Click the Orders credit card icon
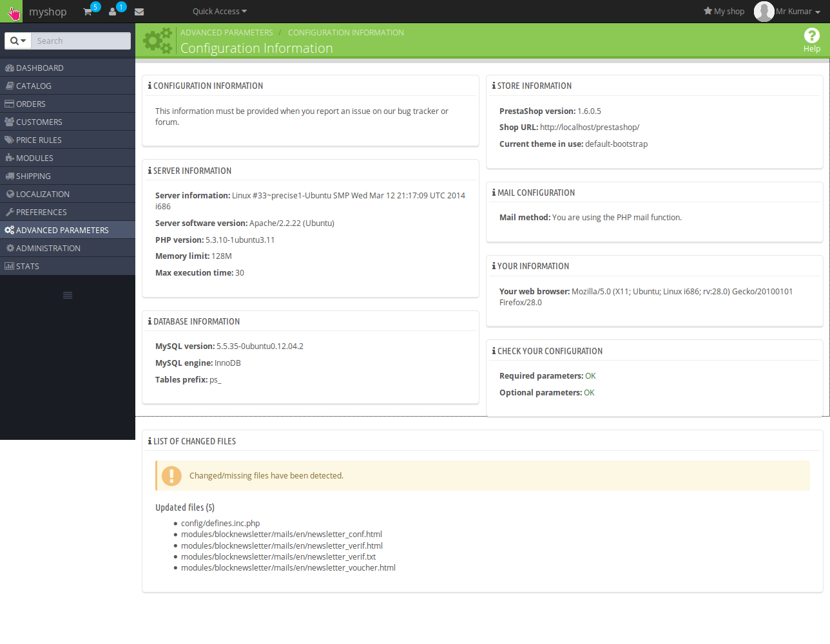The height and width of the screenshot is (644, 830). click(x=9, y=104)
